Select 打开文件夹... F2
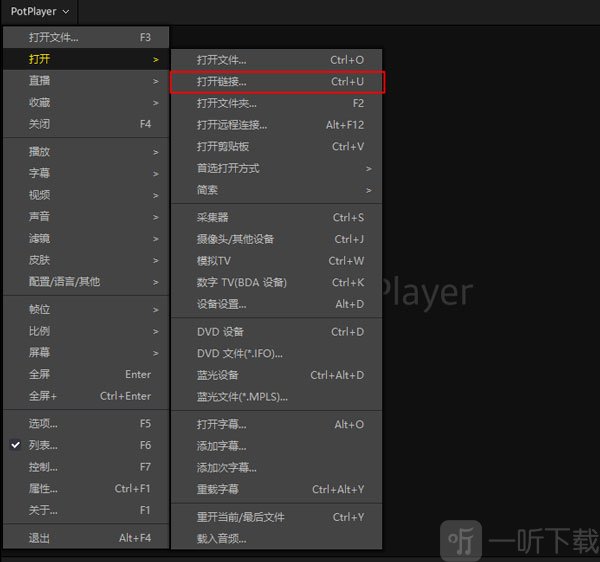This screenshot has height=562, width=600. pyautogui.click(x=277, y=103)
